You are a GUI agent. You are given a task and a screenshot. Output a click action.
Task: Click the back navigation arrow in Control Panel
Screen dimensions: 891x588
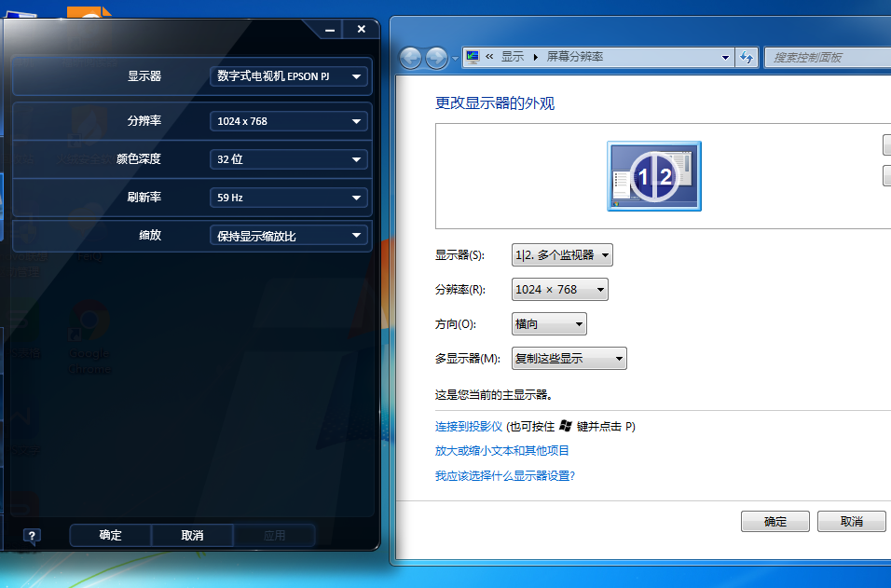[x=410, y=58]
